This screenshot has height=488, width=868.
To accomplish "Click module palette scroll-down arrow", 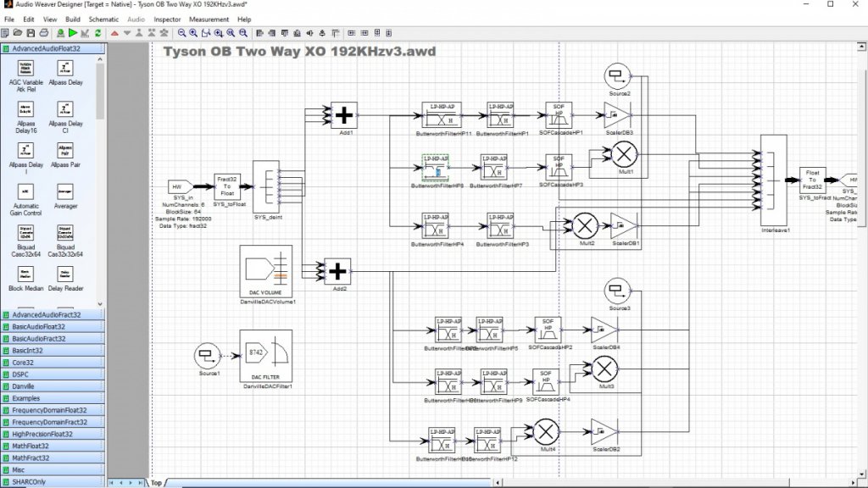I will click(x=100, y=304).
